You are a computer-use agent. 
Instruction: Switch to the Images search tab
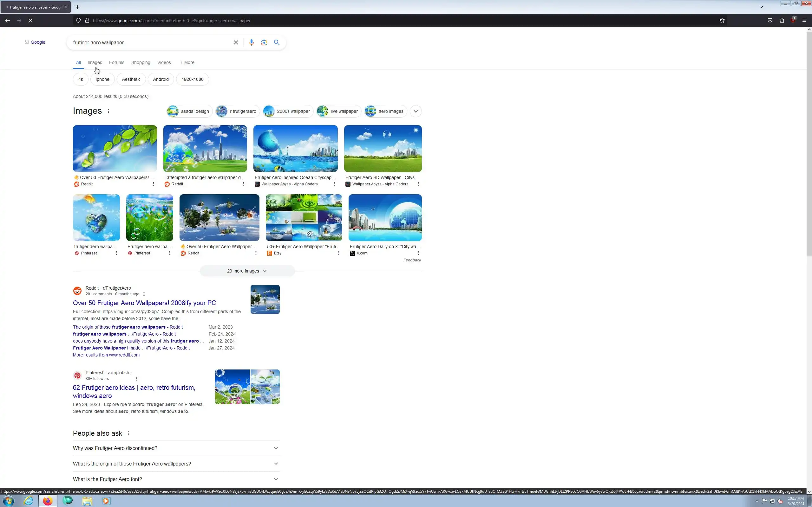[x=95, y=63]
